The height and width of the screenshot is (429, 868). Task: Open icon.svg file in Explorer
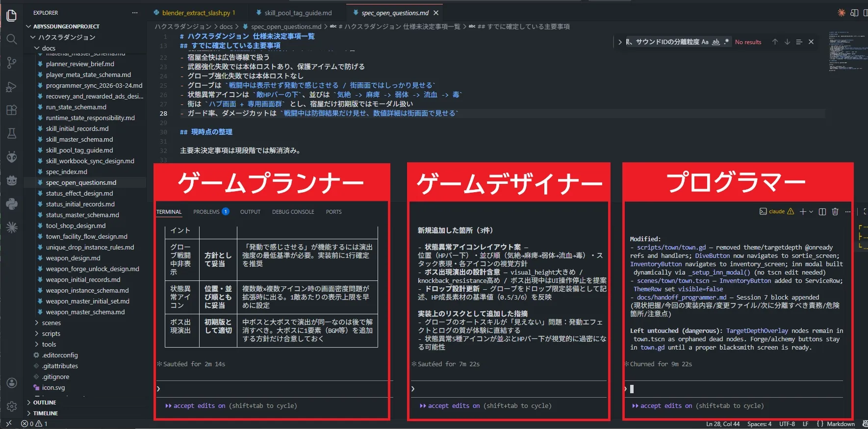coord(53,387)
